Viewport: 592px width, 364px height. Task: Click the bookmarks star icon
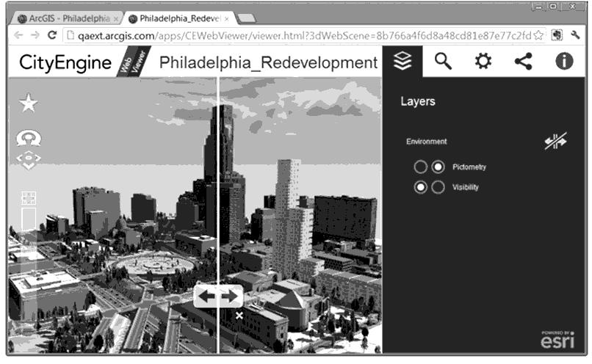click(29, 103)
